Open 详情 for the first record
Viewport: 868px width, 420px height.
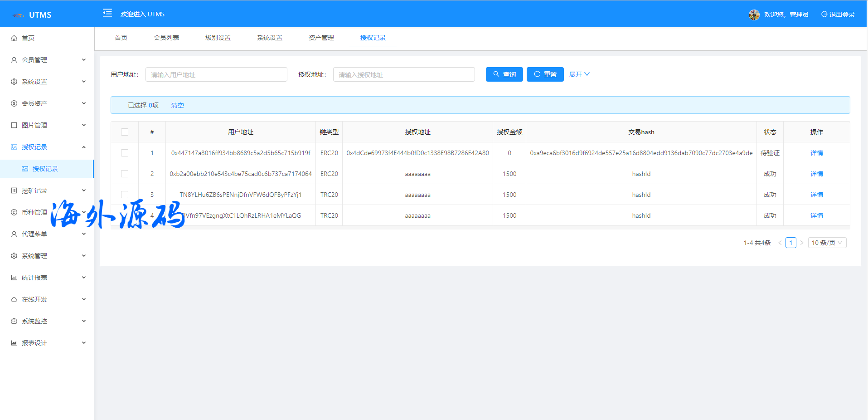coord(816,153)
